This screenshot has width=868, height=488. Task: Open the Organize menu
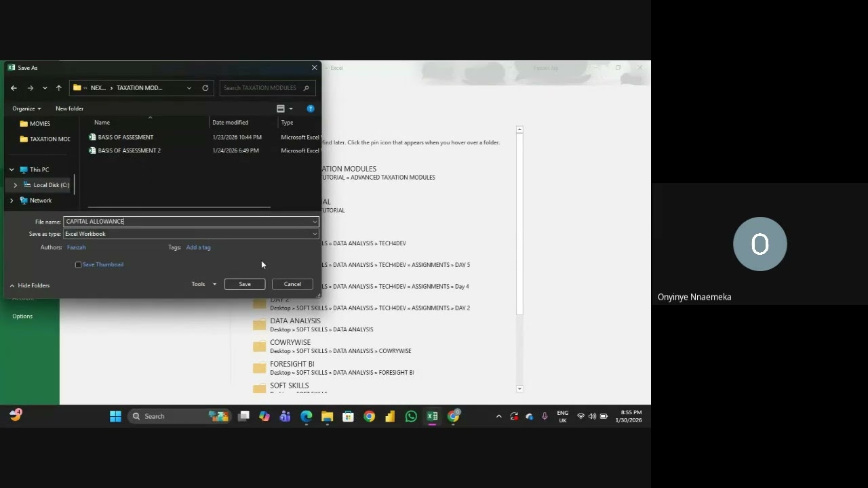tap(26, 108)
